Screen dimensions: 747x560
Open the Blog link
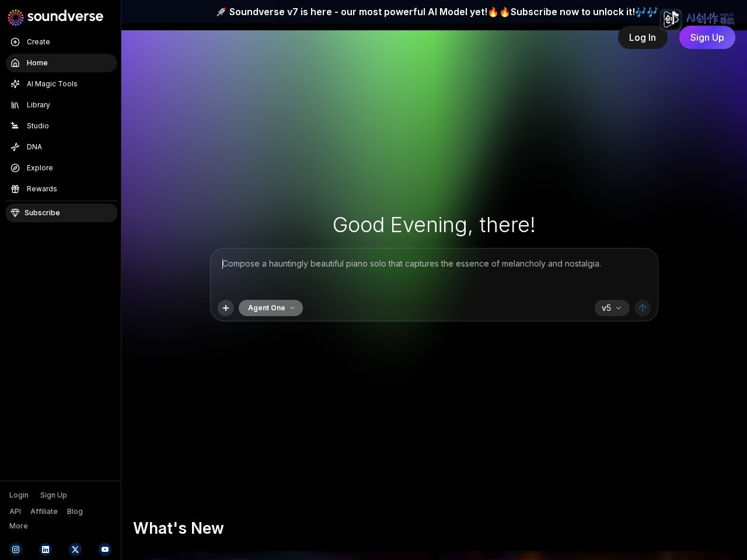pyautogui.click(x=75, y=512)
